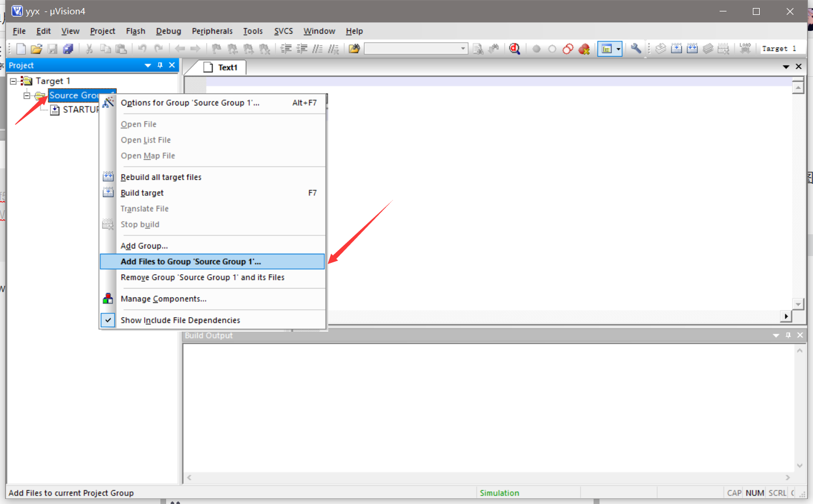The image size is (813, 504).
Task: Click the Build target toolbar icon
Action: (x=677, y=49)
